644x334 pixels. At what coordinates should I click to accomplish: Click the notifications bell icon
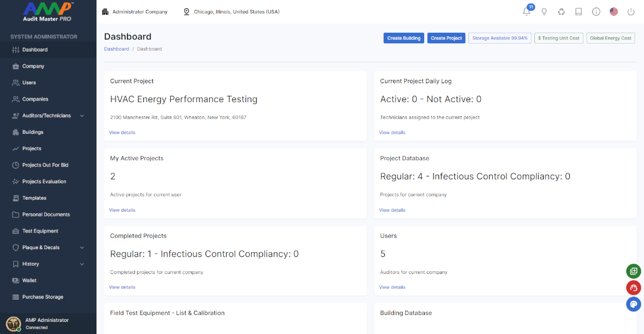click(526, 12)
